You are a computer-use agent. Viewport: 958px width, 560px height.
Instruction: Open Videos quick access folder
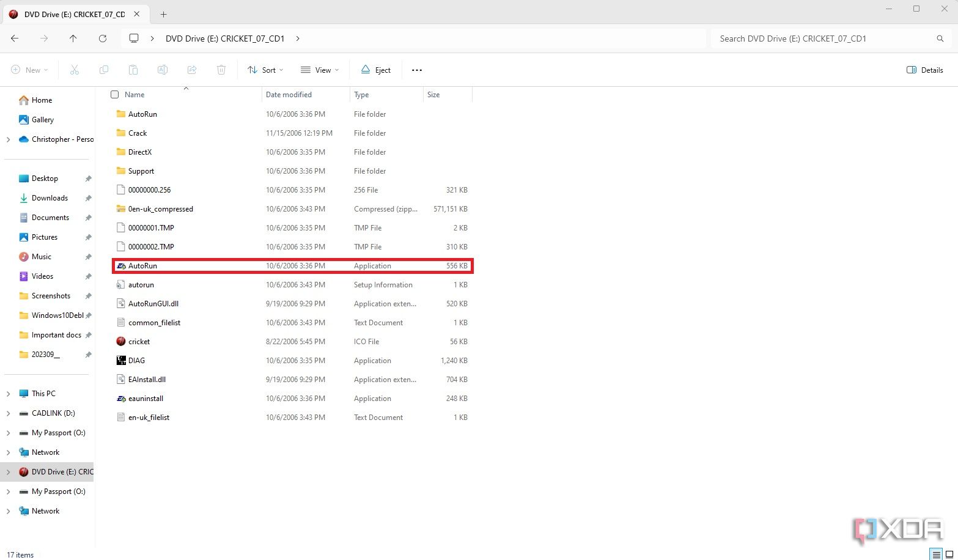42,276
